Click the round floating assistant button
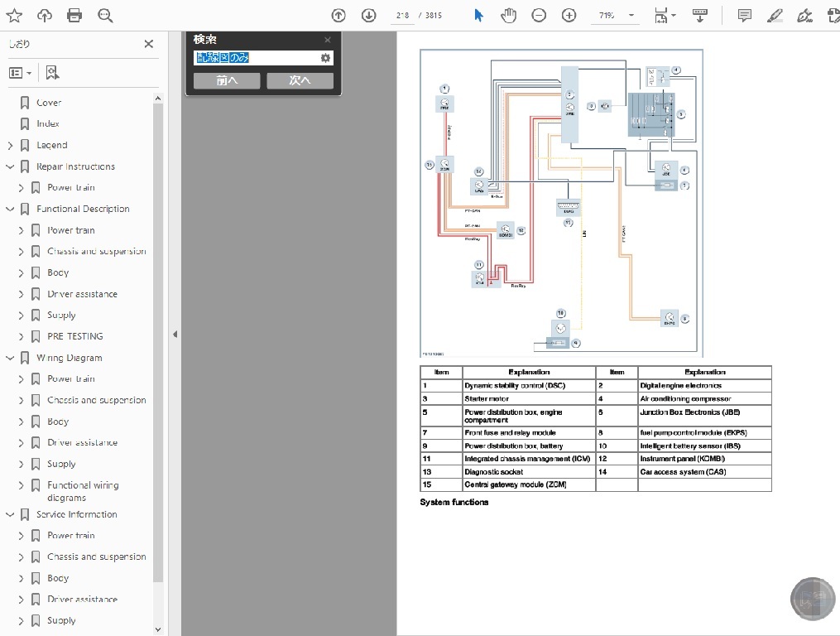 pos(813,599)
